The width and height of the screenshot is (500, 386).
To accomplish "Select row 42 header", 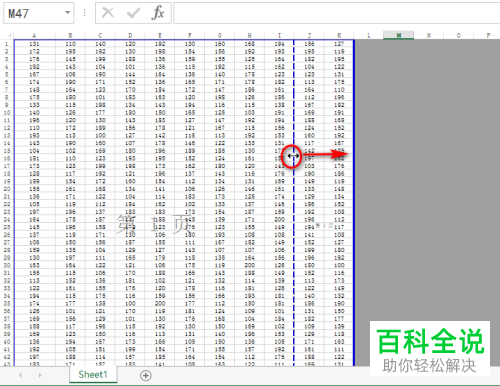I will (7, 357).
